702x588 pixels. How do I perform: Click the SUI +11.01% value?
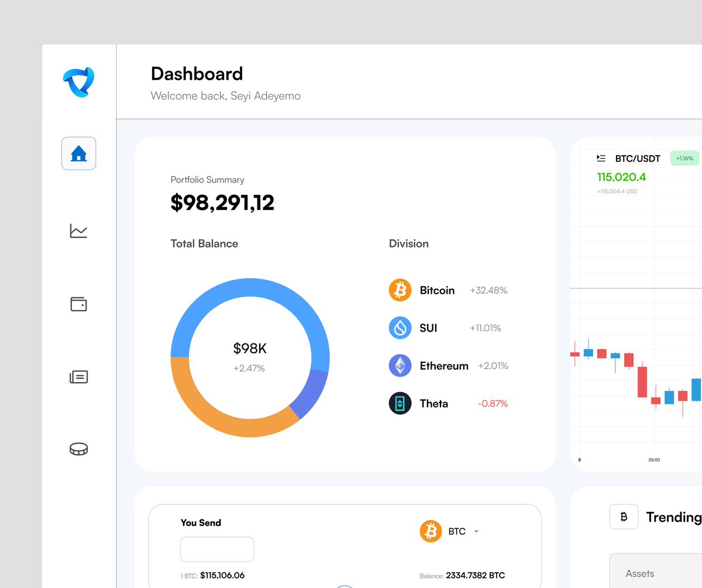click(x=486, y=328)
